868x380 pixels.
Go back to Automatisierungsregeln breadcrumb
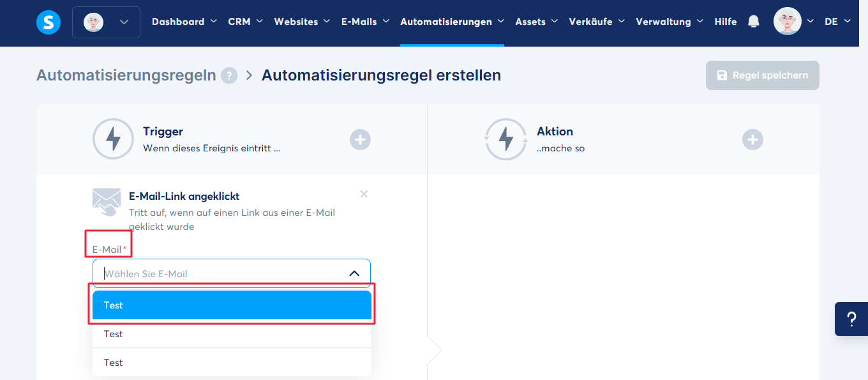point(126,75)
